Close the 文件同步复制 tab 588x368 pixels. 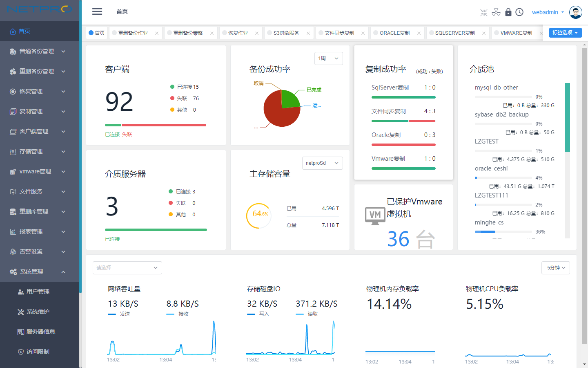tap(363, 33)
